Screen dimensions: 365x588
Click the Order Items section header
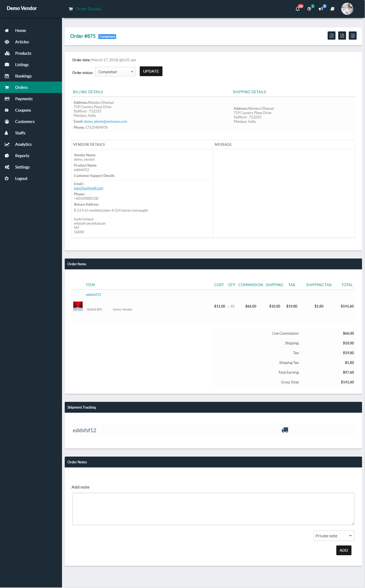(213, 264)
